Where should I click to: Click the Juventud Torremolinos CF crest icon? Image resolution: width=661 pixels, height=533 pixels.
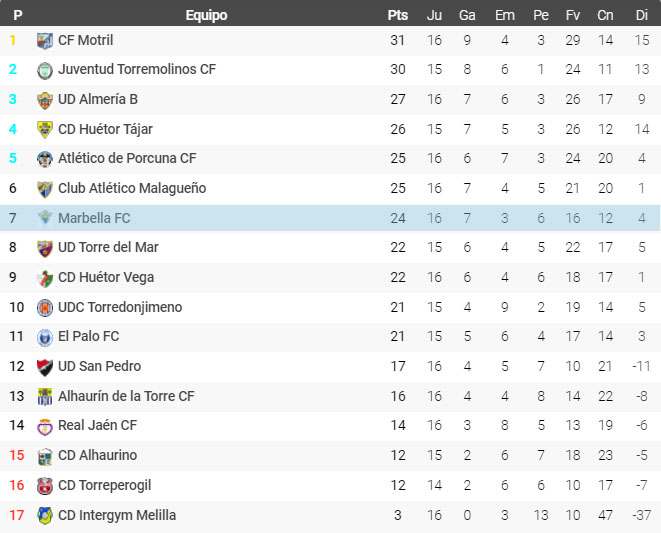point(45,70)
